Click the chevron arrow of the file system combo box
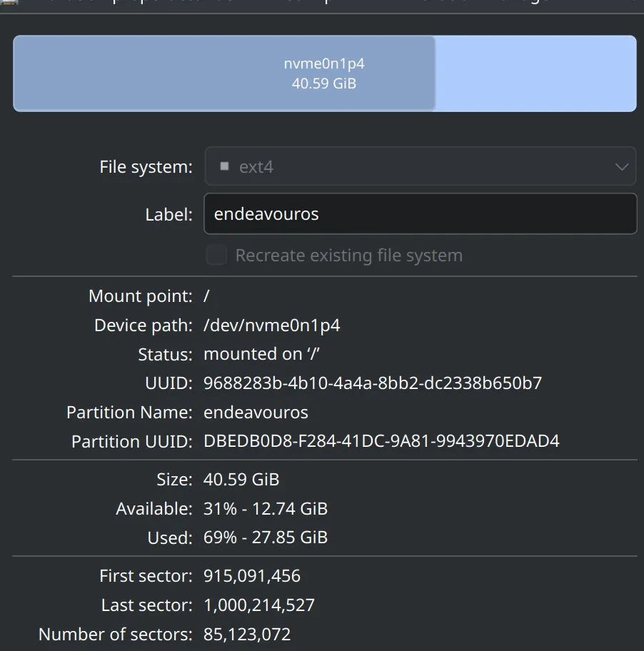This screenshot has width=644, height=651. pyautogui.click(x=621, y=167)
